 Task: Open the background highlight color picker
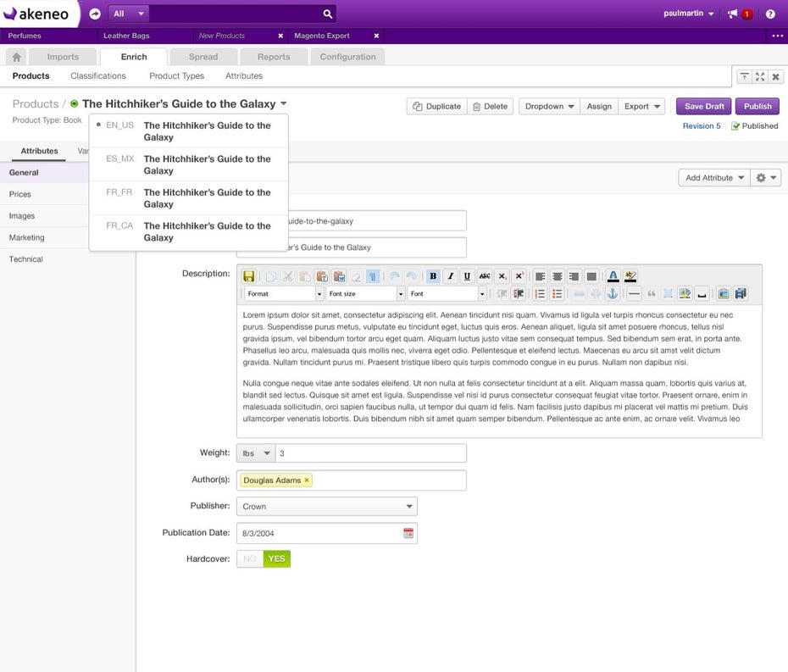pyautogui.click(x=630, y=276)
